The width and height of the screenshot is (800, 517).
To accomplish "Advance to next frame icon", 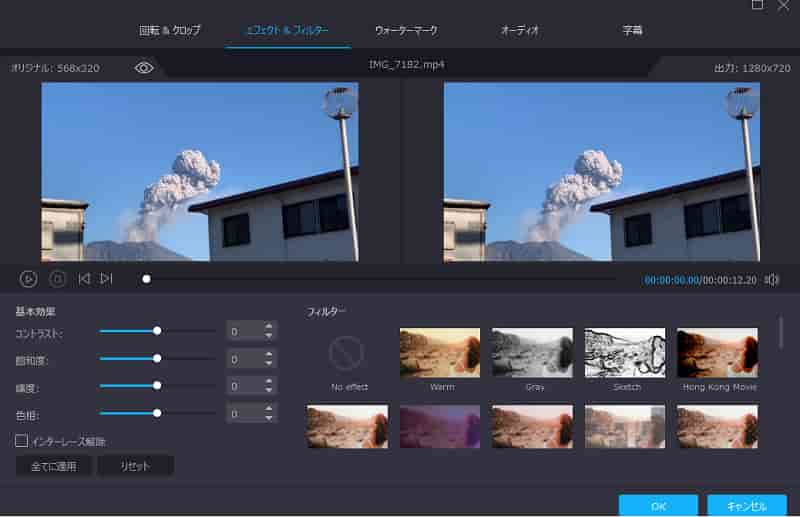I will [x=106, y=279].
